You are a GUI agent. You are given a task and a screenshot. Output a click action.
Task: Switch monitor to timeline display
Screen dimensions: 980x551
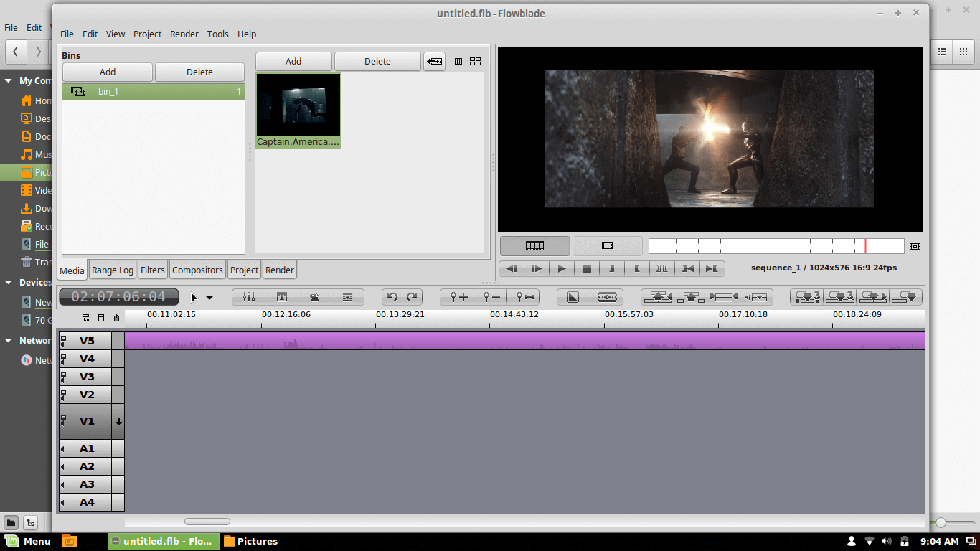pos(535,246)
